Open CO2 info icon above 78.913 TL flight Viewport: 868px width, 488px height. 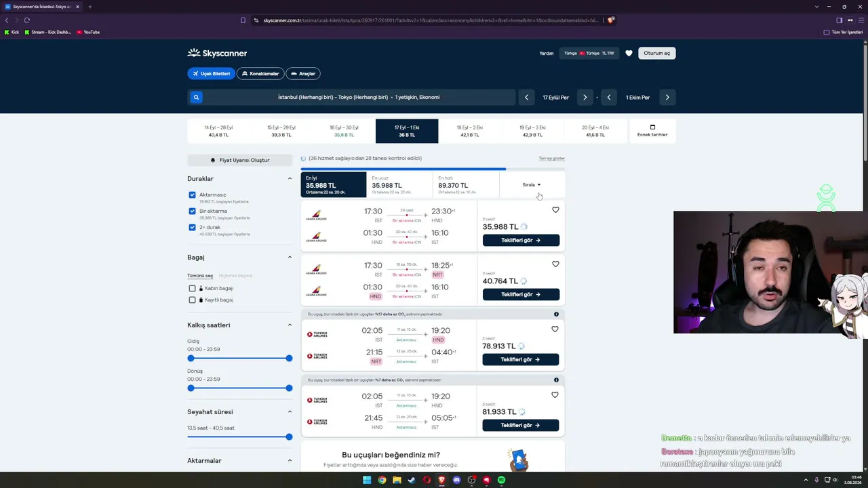coord(556,314)
